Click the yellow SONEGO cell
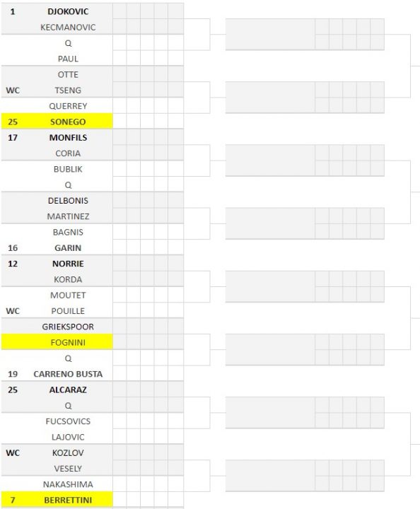 coord(57,122)
